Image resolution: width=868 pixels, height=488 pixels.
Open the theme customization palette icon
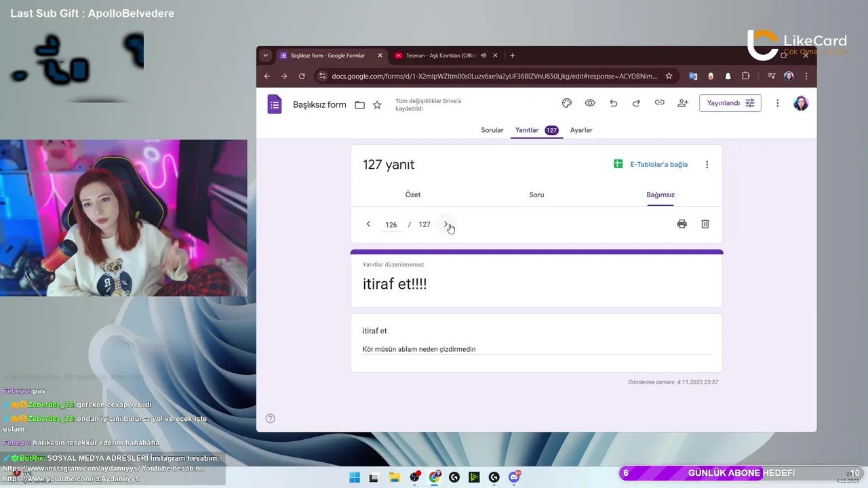(567, 103)
